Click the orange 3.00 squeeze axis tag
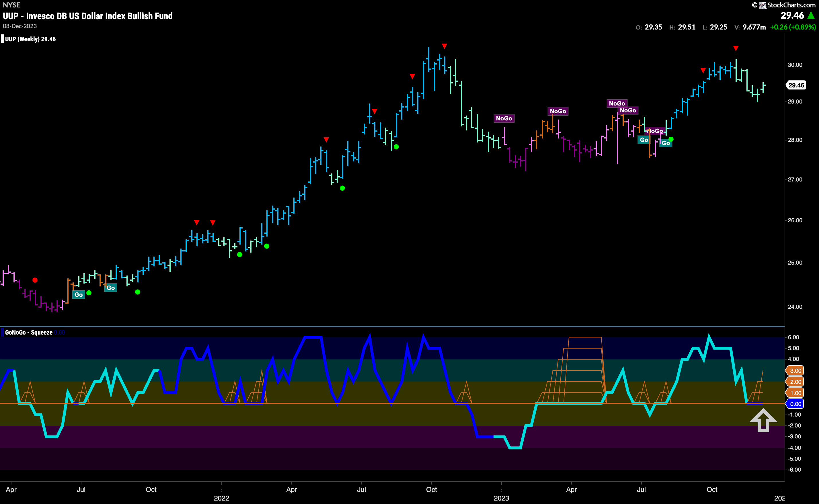The image size is (819, 504). (x=795, y=371)
